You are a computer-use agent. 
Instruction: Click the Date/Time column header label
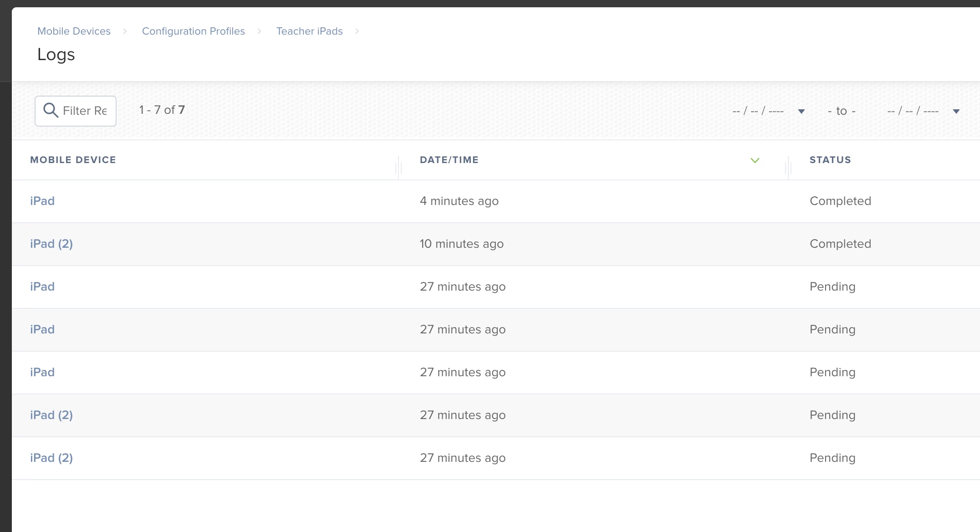[x=449, y=160]
